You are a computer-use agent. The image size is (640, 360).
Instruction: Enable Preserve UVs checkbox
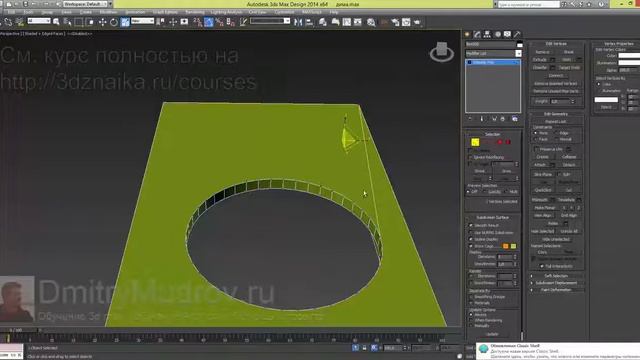coord(536,149)
